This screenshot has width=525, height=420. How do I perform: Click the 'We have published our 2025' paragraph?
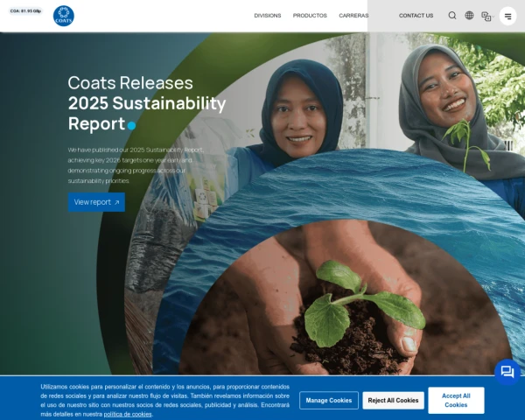pos(136,165)
